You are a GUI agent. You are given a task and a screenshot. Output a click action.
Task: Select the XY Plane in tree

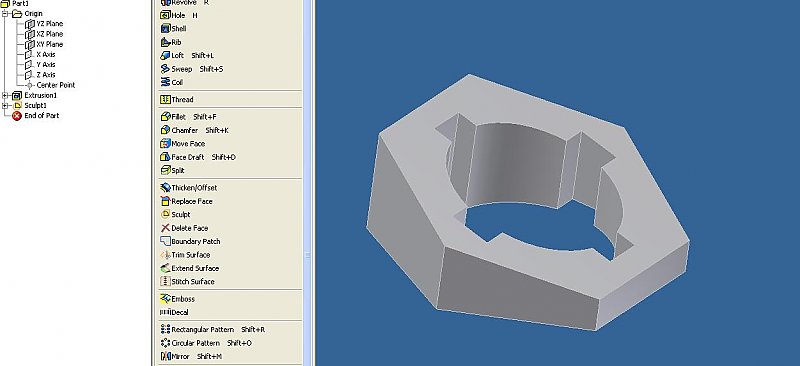pyautogui.click(x=44, y=44)
